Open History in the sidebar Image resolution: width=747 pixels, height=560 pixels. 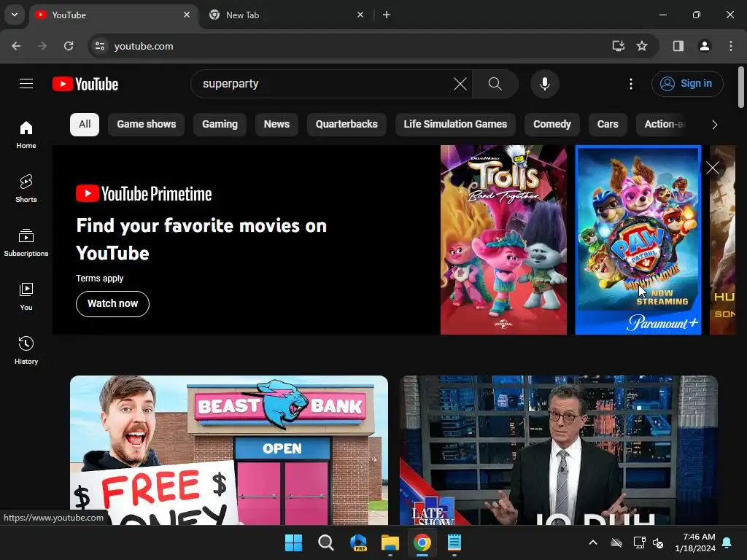click(26, 350)
